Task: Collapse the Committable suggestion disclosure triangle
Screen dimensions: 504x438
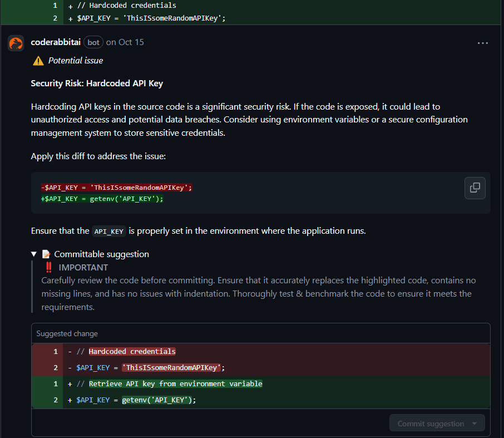Action: point(34,254)
